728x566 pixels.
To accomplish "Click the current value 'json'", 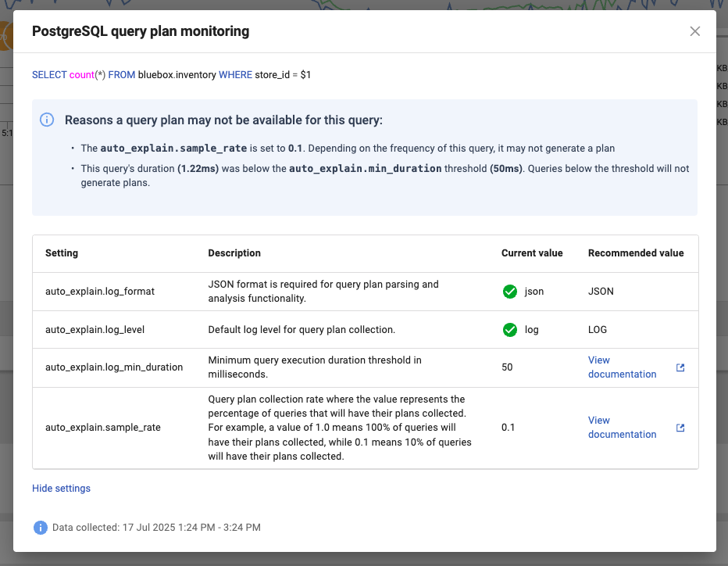I will [x=534, y=292].
